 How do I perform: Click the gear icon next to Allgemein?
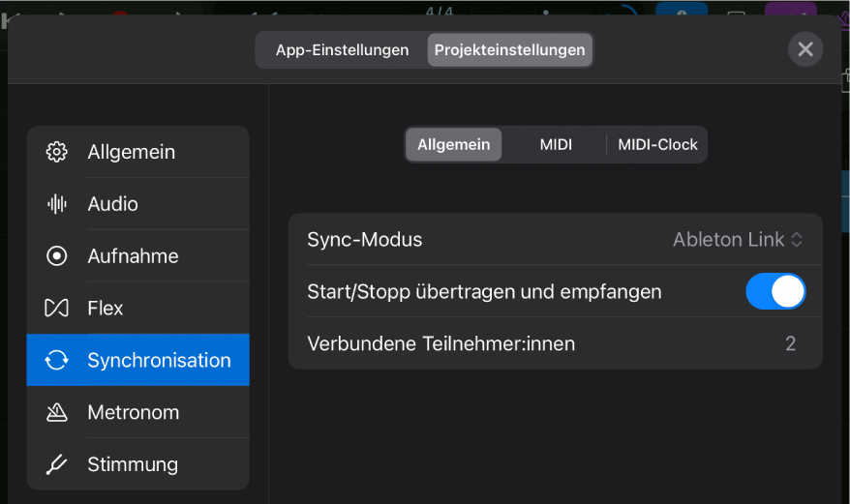click(56, 152)
